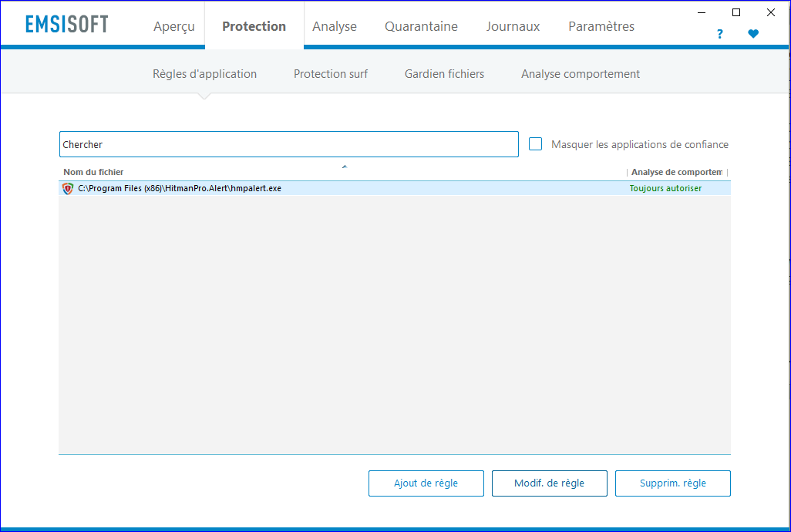The height and width of the screenshot is (532, 791).
Task: Focus the Chercher search field
Action: tap(289, 144)
